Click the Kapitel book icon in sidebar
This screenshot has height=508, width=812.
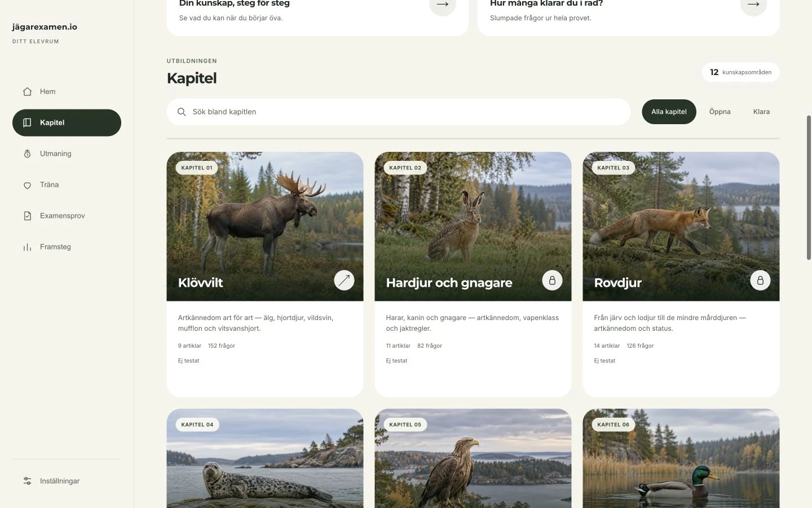pos(27,122)
